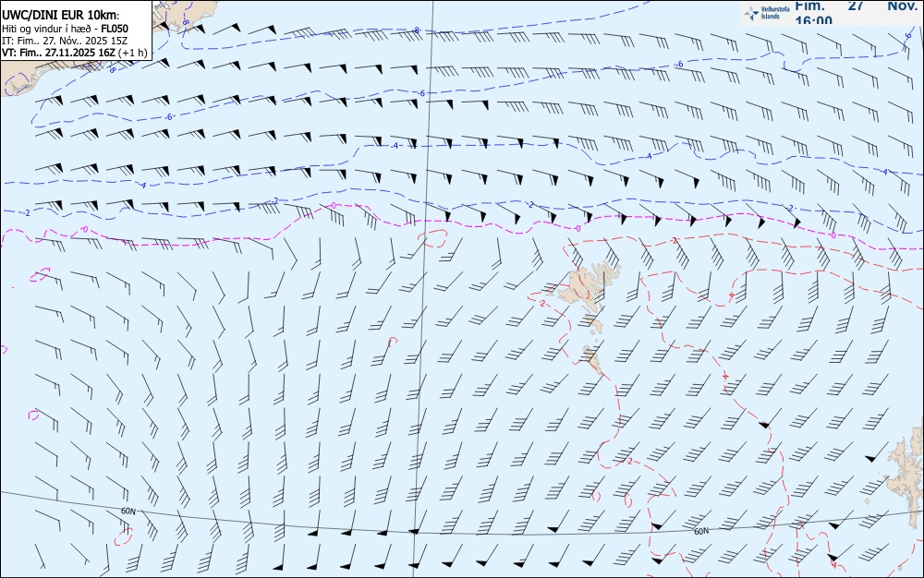Click the 'IT: Fim.. 27. Nóv.. 2025 15Z' line
This screenshot has width=924, height=578.
(x=65, y=41)
